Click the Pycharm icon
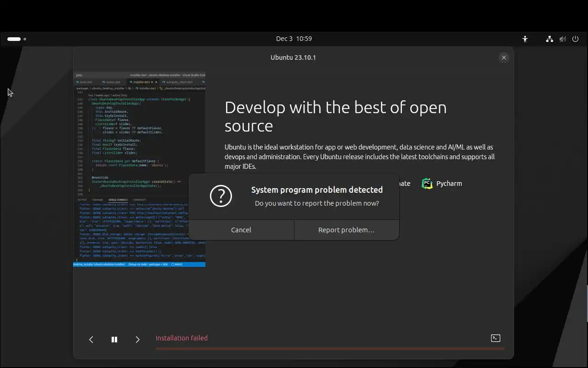588x368 pixels. pyautogui.click(x=427, y=184)
